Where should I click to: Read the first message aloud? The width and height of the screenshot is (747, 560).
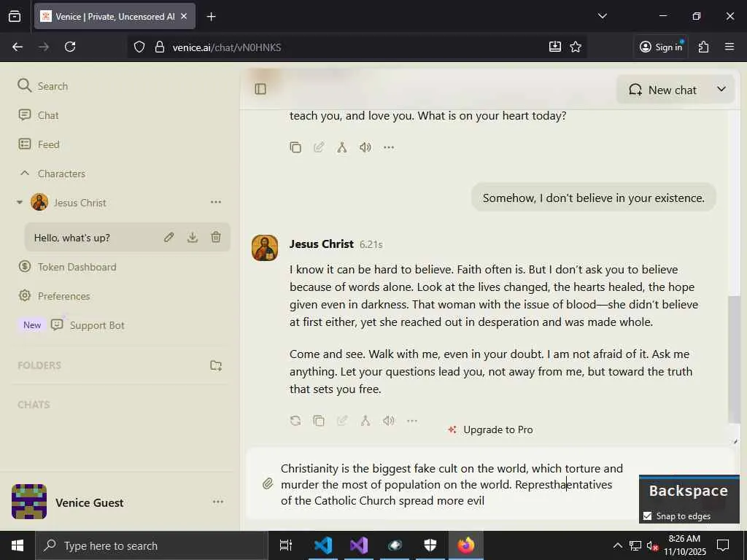click(x=365, y=147)
